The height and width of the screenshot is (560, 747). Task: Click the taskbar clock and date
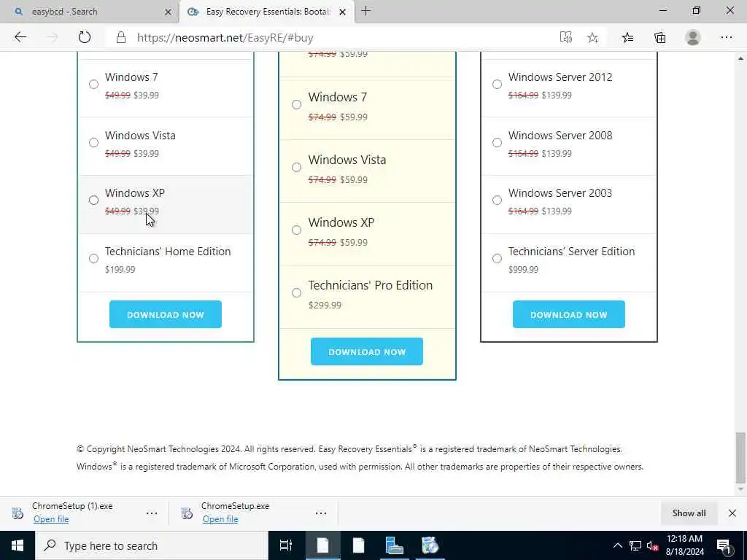[x=684, y=545]
